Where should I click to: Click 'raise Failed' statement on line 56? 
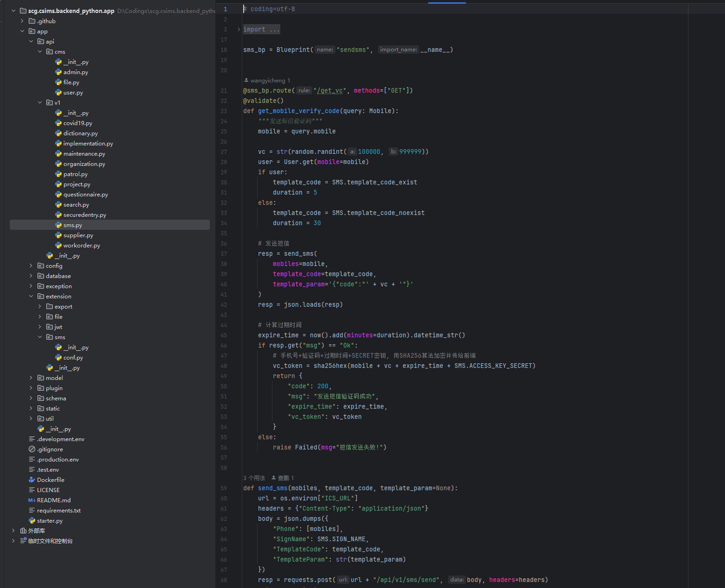[295, 447]
